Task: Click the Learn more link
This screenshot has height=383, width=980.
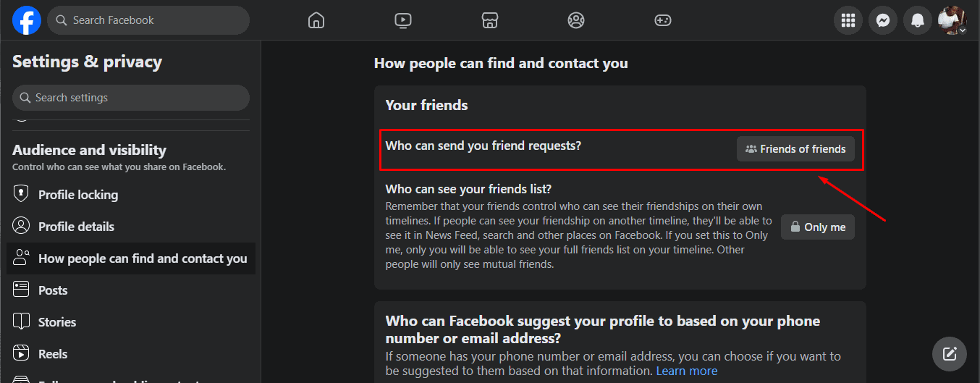Action: (x=686, y=371)
